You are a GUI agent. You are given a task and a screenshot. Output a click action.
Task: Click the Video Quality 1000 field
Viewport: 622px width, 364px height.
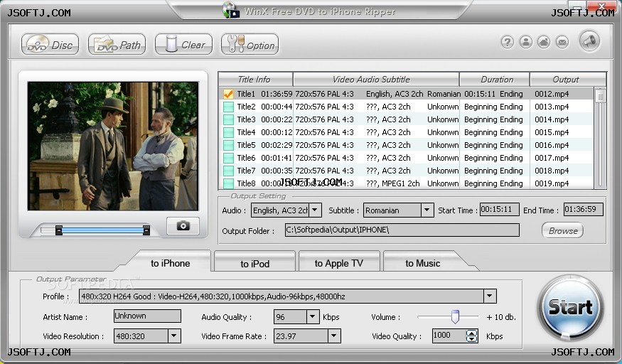pos(449,336)
